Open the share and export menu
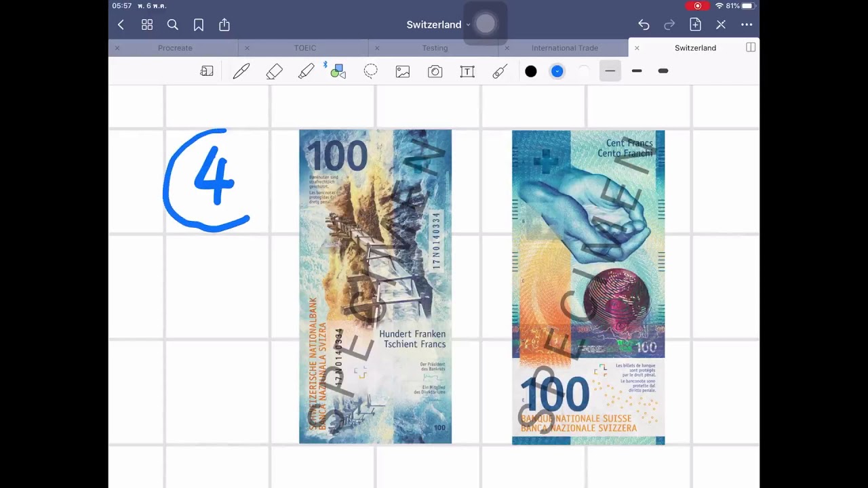 point(224,25)
